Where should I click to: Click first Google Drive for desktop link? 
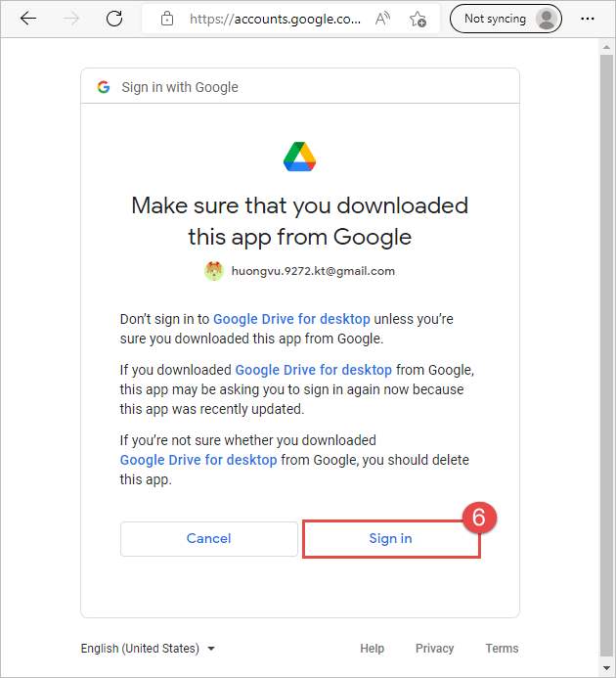tap(291, 319)
